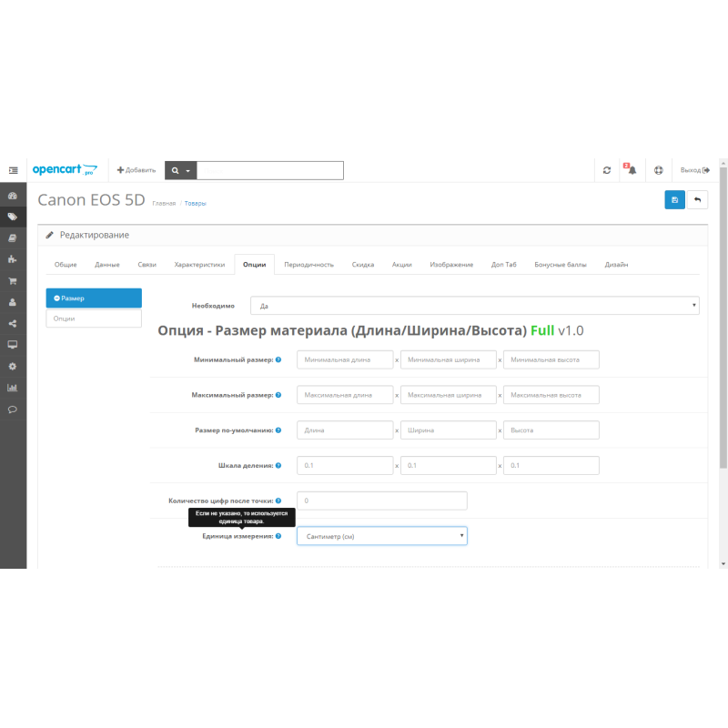Switch to the Характеристики tab
This screenshot has height=728, width=728.
[x=199, y=265]
